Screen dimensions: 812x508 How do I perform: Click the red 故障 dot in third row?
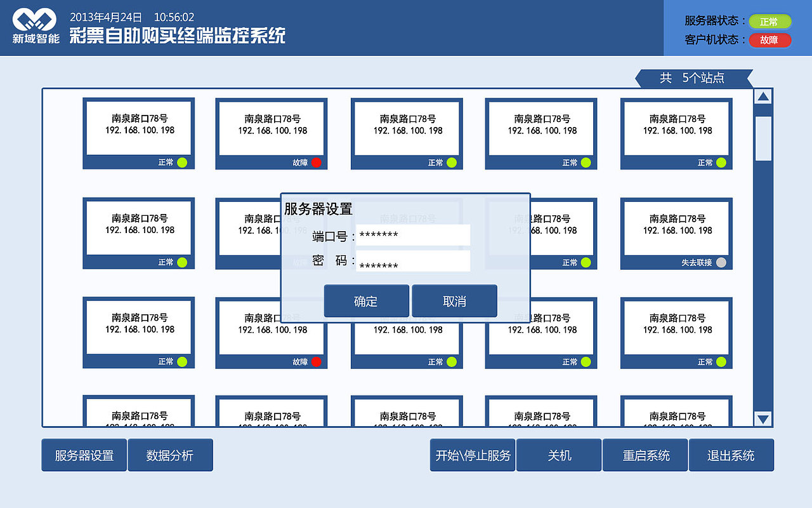[316, 362]
